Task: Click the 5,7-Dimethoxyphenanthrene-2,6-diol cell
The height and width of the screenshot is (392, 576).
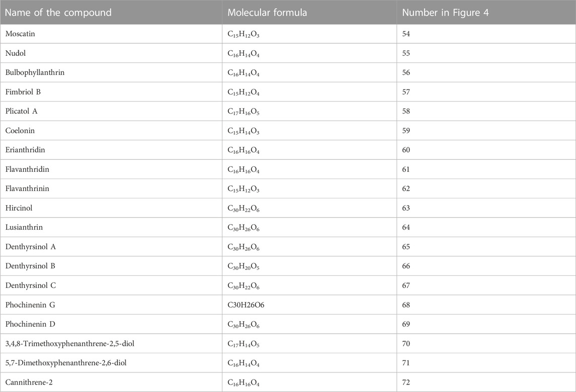Action: pos(66,363)
